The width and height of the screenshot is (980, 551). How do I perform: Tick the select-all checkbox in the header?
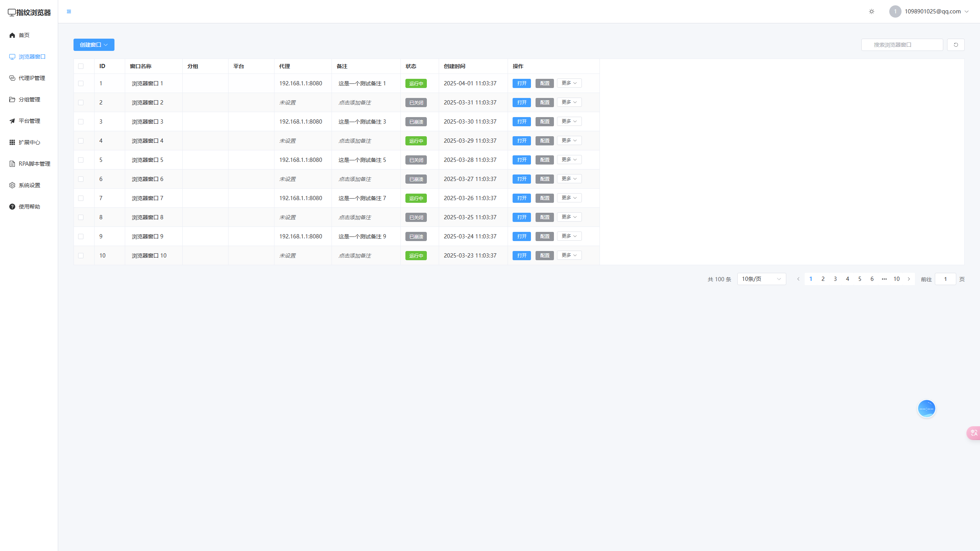[81, 66]
